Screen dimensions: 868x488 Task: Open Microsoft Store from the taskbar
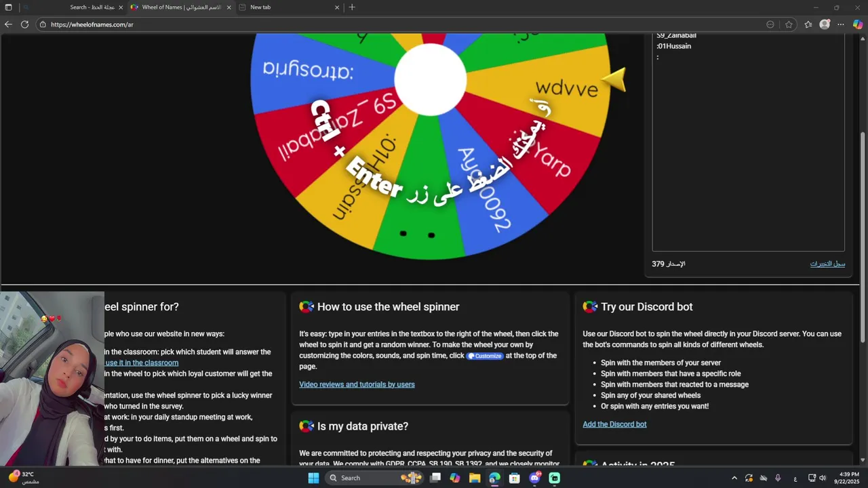(515, 478)
